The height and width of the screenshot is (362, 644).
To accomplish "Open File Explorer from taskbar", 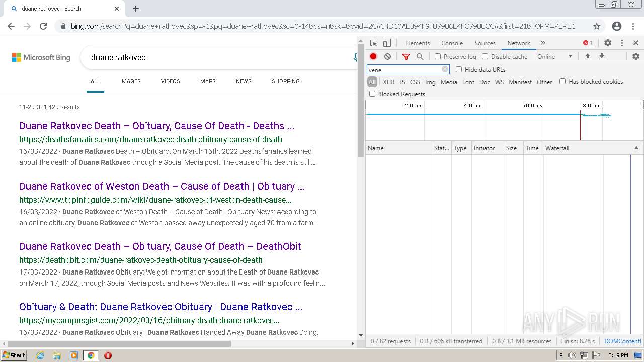I will (x=57, y=355).
